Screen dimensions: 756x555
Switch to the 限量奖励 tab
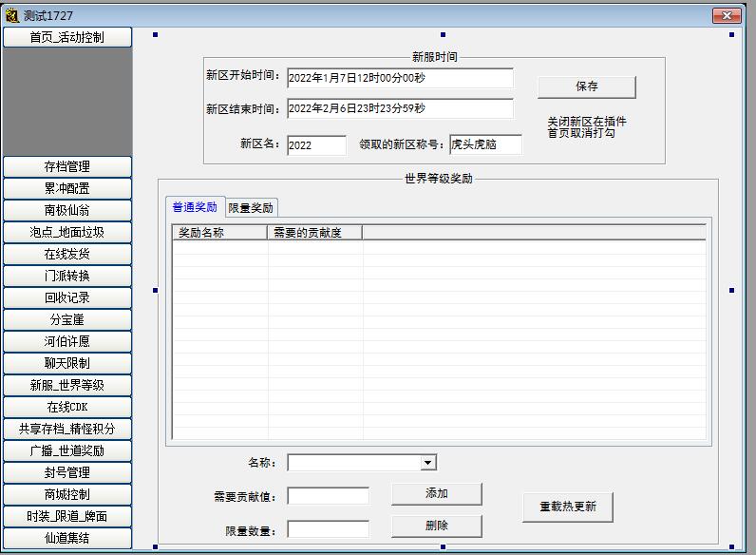pos(251,208)
